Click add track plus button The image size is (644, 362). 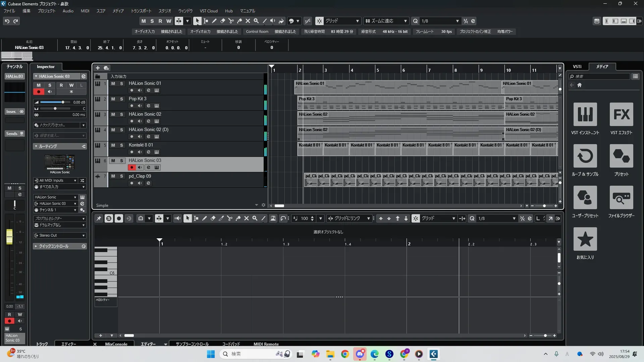pyautogui.click(x=98, y=68)
